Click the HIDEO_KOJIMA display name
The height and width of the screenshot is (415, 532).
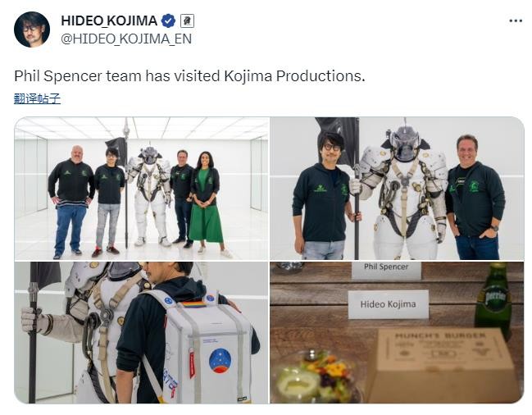click(109, 21)
